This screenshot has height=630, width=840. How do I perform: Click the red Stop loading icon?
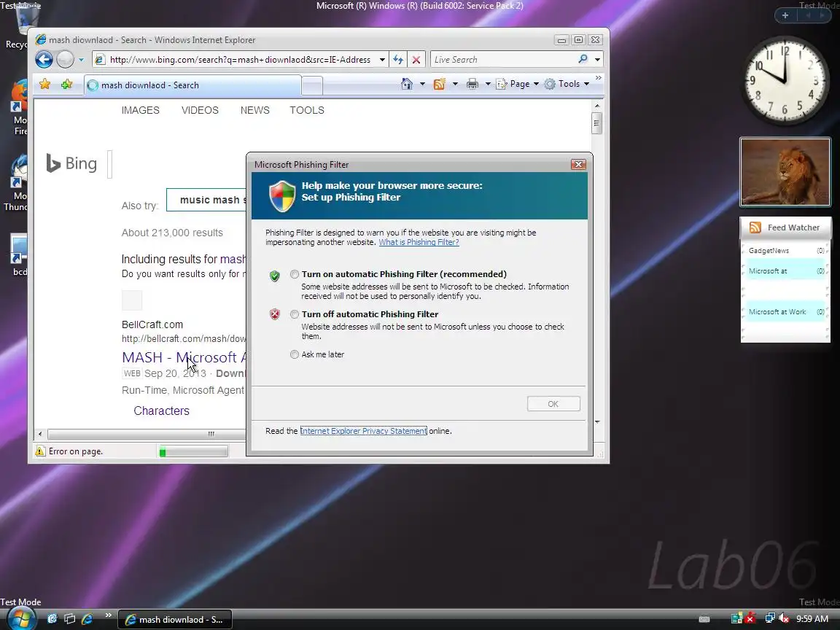click(x=416, y=60)
